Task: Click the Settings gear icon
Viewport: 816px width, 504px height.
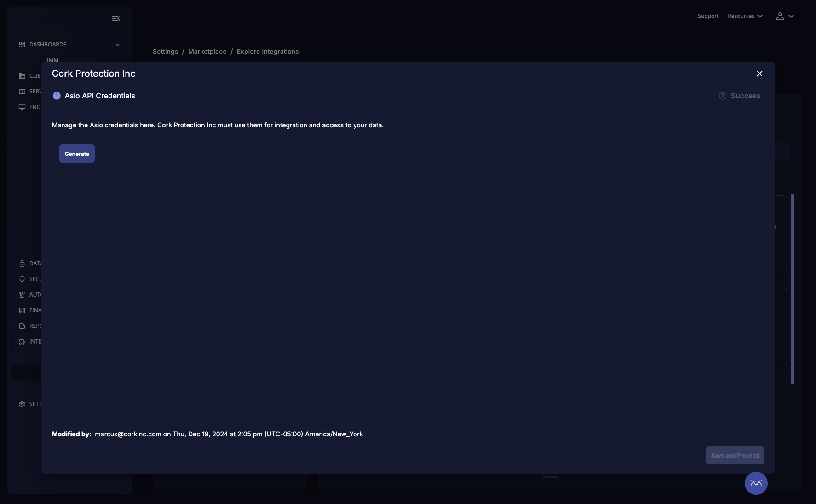Action: (22, 404)
